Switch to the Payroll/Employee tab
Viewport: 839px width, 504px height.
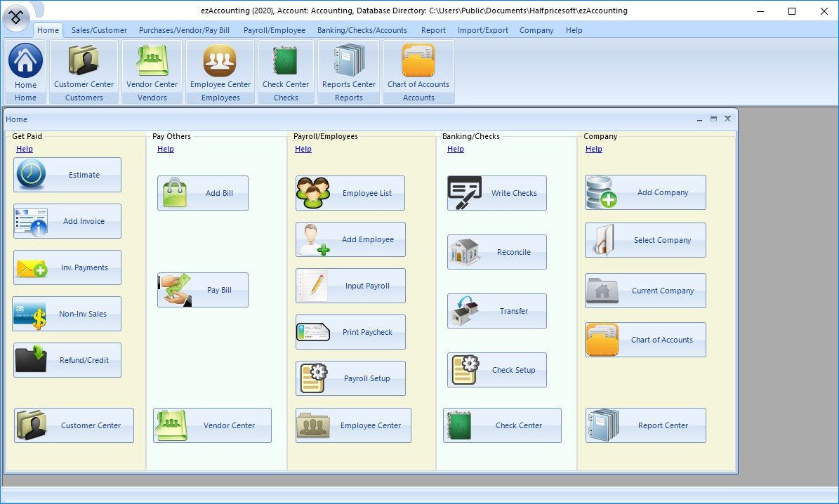click(274, 30)
